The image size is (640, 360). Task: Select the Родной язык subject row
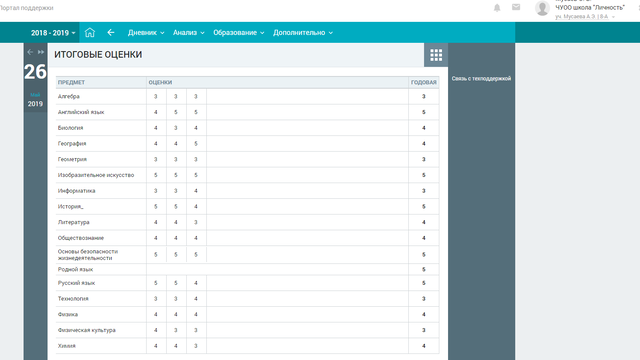(x=247, y=269)
